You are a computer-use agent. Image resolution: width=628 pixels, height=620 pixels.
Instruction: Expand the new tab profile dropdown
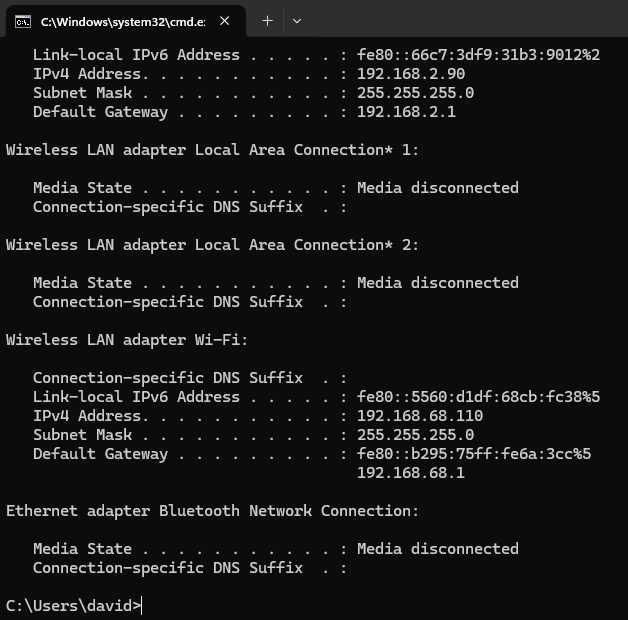297,21
